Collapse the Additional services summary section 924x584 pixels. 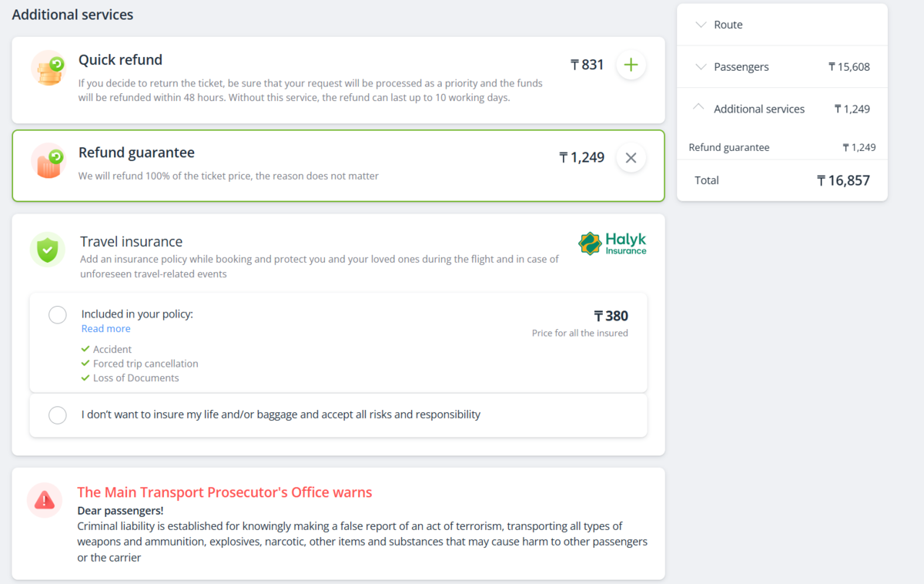(699, 108)
